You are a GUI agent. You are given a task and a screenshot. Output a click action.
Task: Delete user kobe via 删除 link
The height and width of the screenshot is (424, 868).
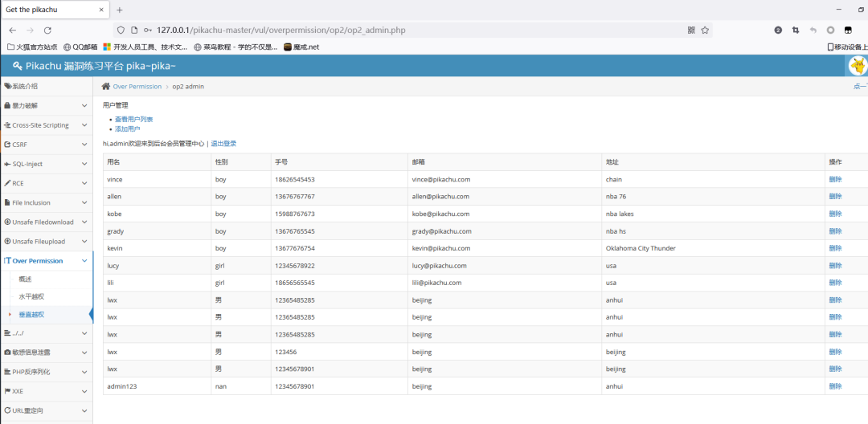tap(835, 214)
